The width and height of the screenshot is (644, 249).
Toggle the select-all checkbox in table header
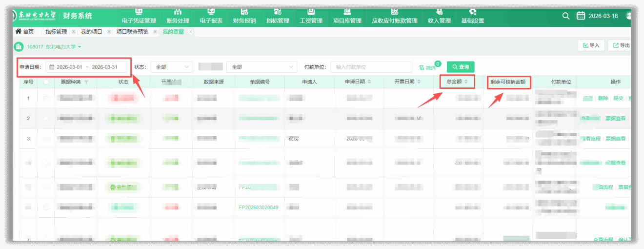pos(46,82)
